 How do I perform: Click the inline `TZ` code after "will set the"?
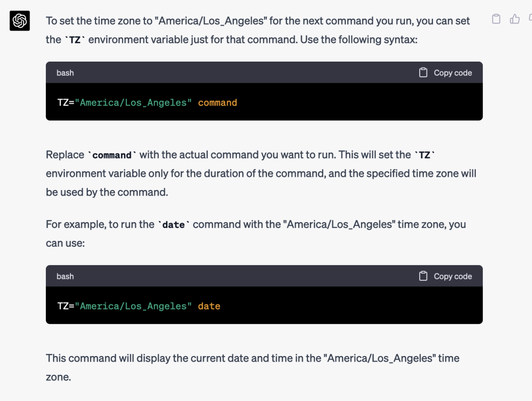point(425,155)
